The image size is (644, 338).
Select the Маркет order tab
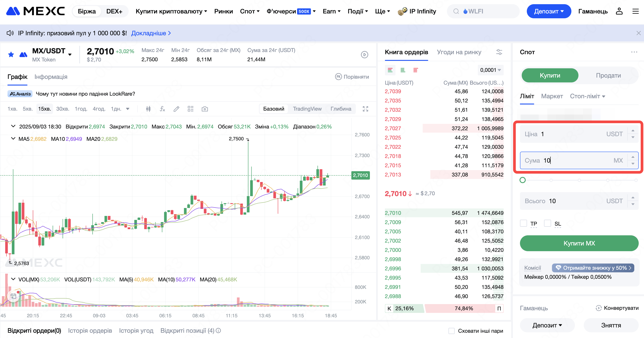pyautogui.click(x=552, y=96)
